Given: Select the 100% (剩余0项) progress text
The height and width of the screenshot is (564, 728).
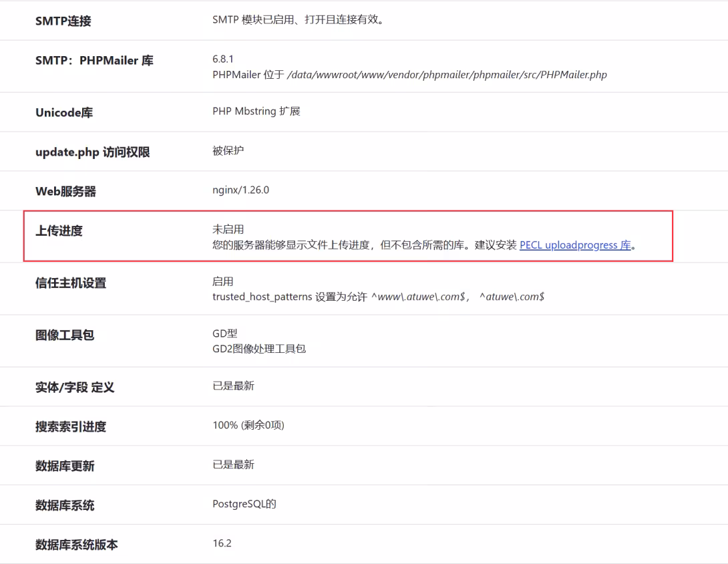Looking at the screenshot, I should point(247,425).
